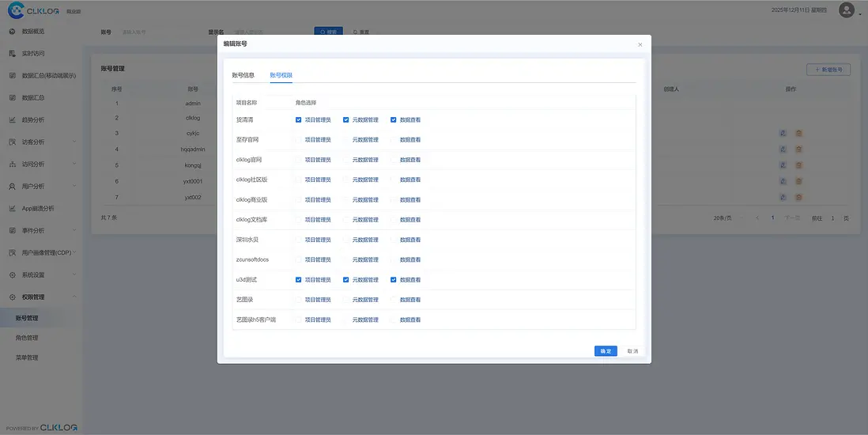
Task: Click the 确定 confirm button
Action: (606, 351)
